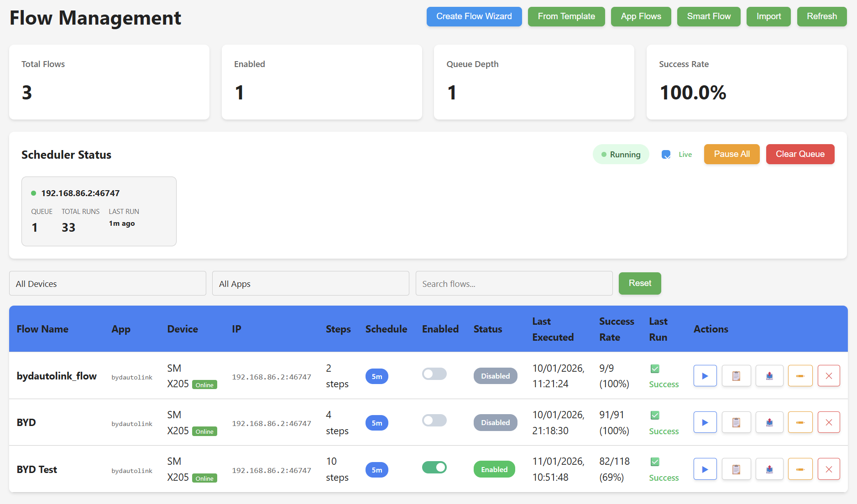Click the Search flows input field
This screenshot has height=504, width=857.
[x=513, y=283]
